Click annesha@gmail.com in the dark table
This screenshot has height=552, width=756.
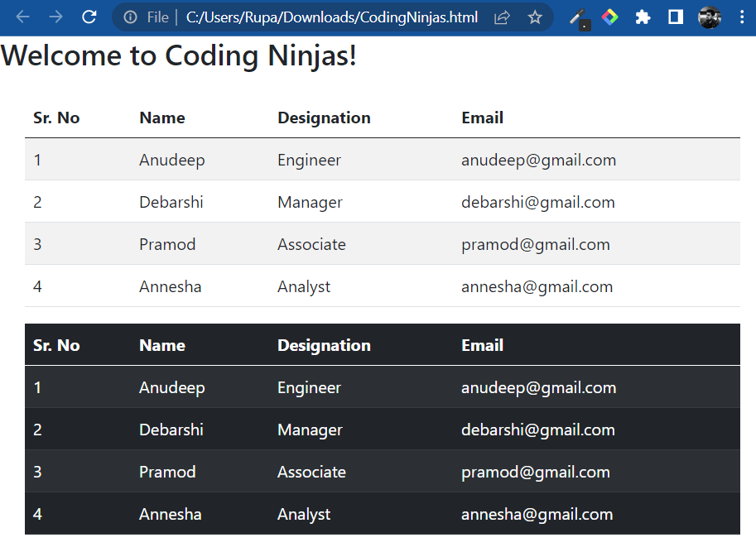click(536, 514)
